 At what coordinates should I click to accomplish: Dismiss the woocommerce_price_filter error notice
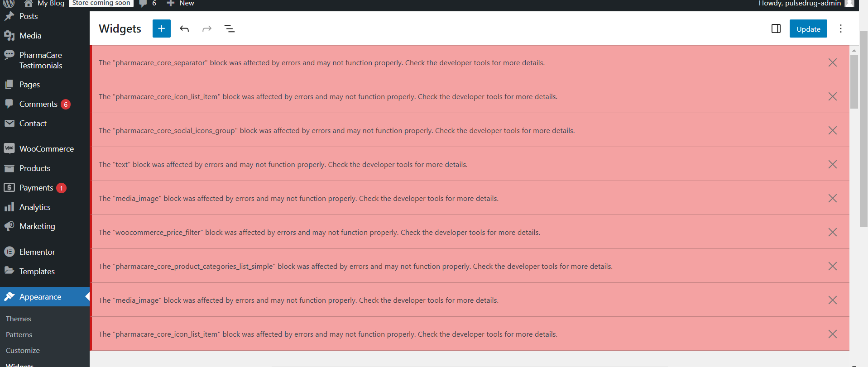coord(833,232)
